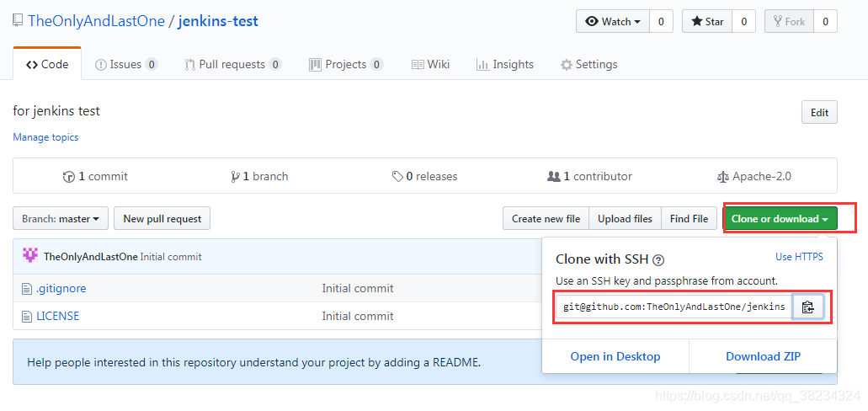Open the Wiki tab
Viewport: 868px width, 411px height.
[431, 65]
